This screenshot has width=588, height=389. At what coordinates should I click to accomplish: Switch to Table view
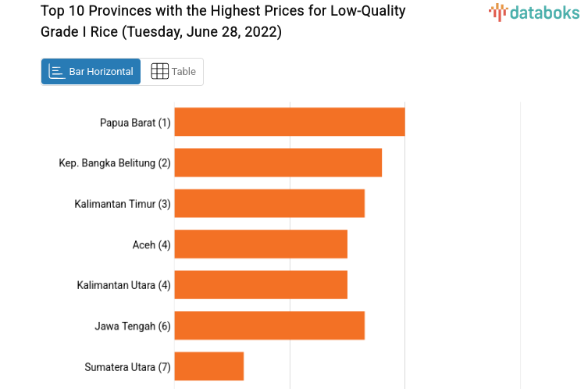click(173, 71)
